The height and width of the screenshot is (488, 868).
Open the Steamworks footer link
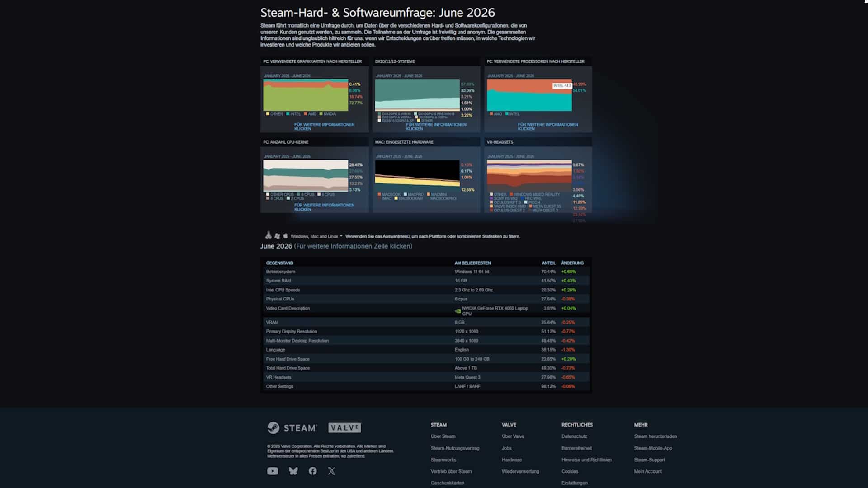click(443, 460)
